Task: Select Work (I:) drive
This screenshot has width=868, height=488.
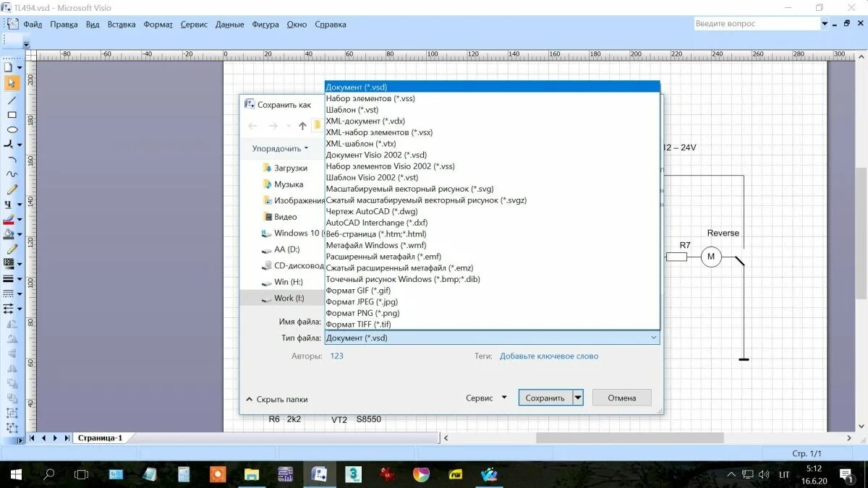Action: [289, 298]
